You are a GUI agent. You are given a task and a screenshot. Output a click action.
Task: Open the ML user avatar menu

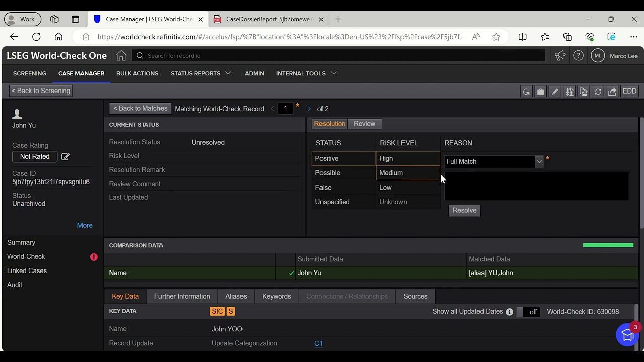pos(598,56)
